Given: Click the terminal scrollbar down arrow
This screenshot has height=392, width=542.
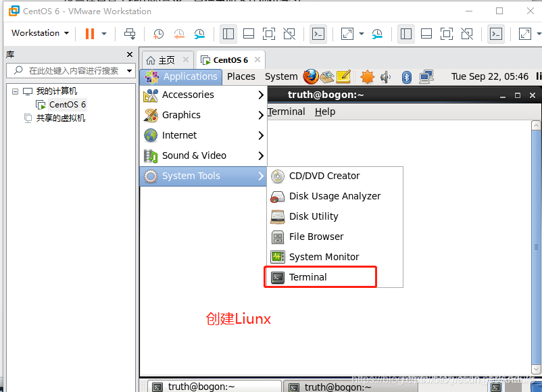Looking at the screenshot, I should (536, 369).
